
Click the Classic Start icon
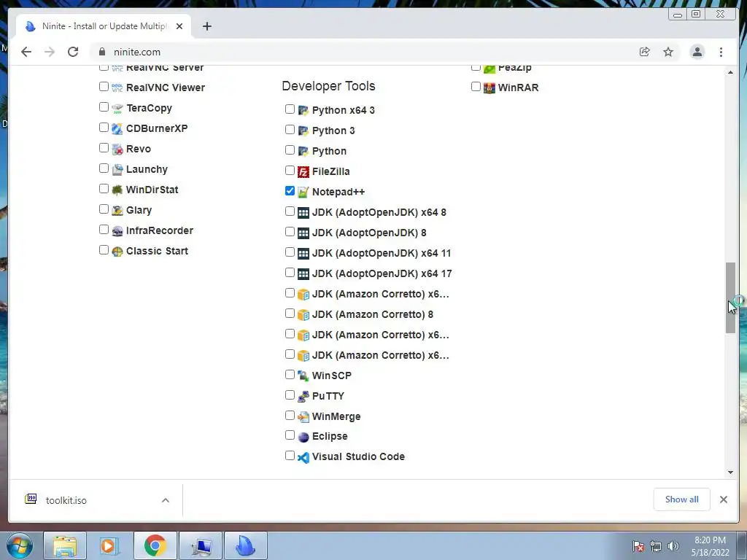point(117,252)
